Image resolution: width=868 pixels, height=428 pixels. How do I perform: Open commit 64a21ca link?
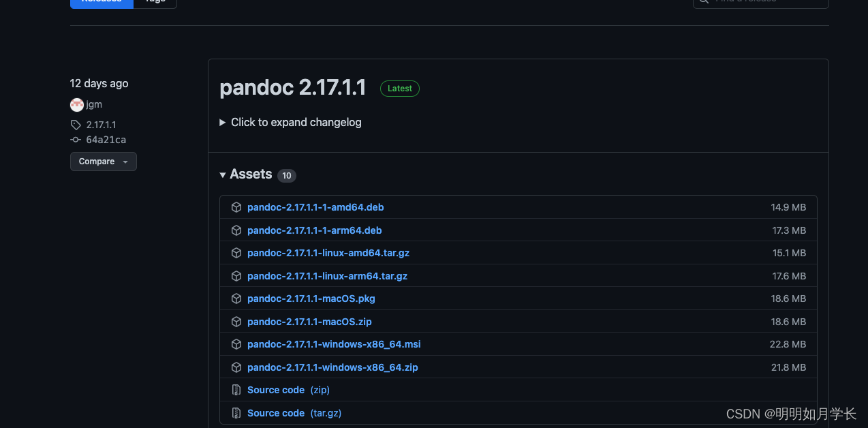point(106,140)
